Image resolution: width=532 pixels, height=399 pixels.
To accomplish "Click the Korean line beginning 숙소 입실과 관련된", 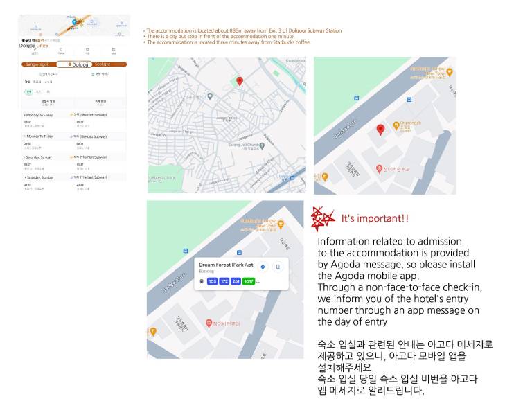I will pos(405,344).
